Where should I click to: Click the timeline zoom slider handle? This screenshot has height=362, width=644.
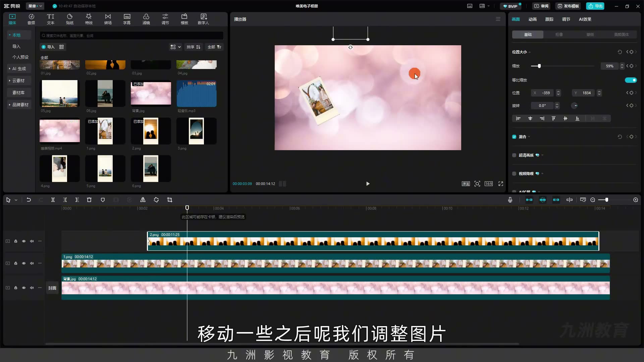point(607,200)
